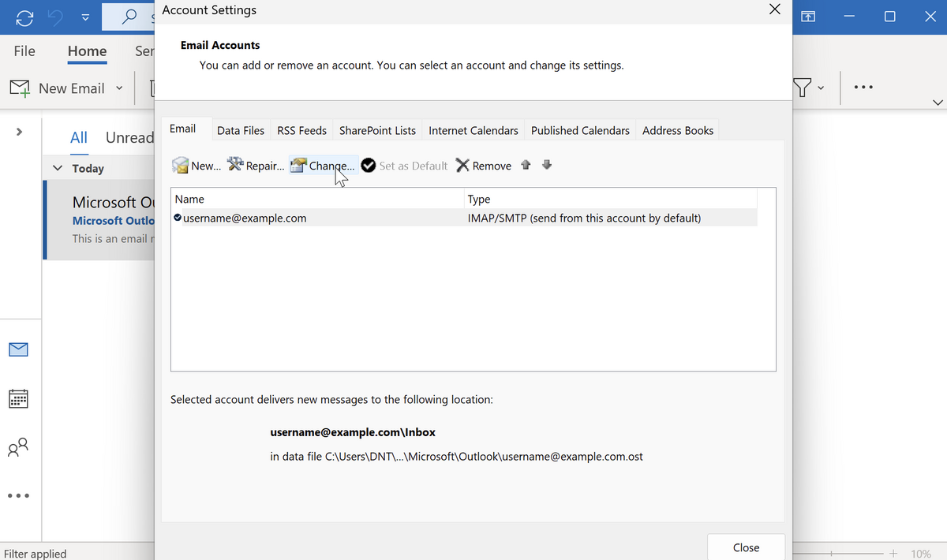Click the navigation bar more options dots
Image resolution: width=947 pixels, height=560 pixels.
click(18, 496)
